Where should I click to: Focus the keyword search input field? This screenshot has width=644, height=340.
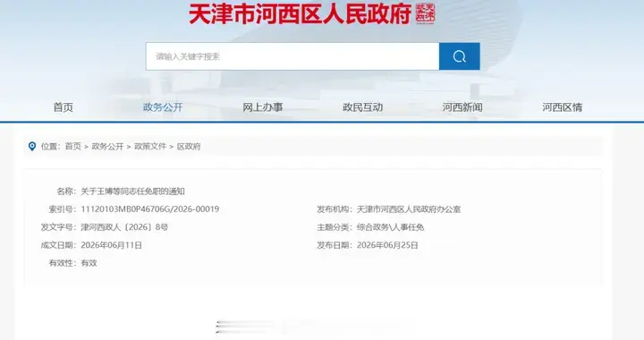click(x=292, y=56)
